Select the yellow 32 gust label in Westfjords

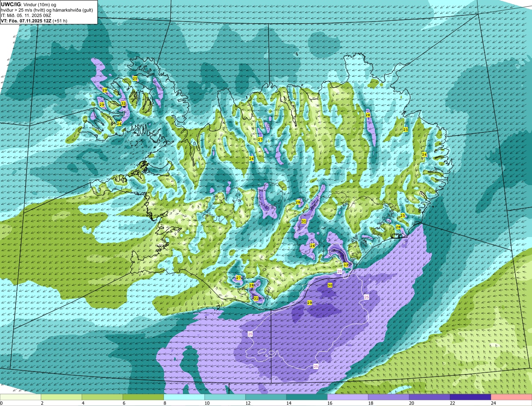click(x=123, y=103)
